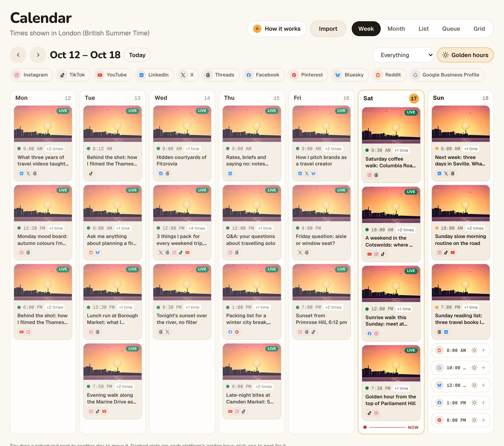Click the plus icon on Sunday 1:00 PM slot

(x=483, y=403)
